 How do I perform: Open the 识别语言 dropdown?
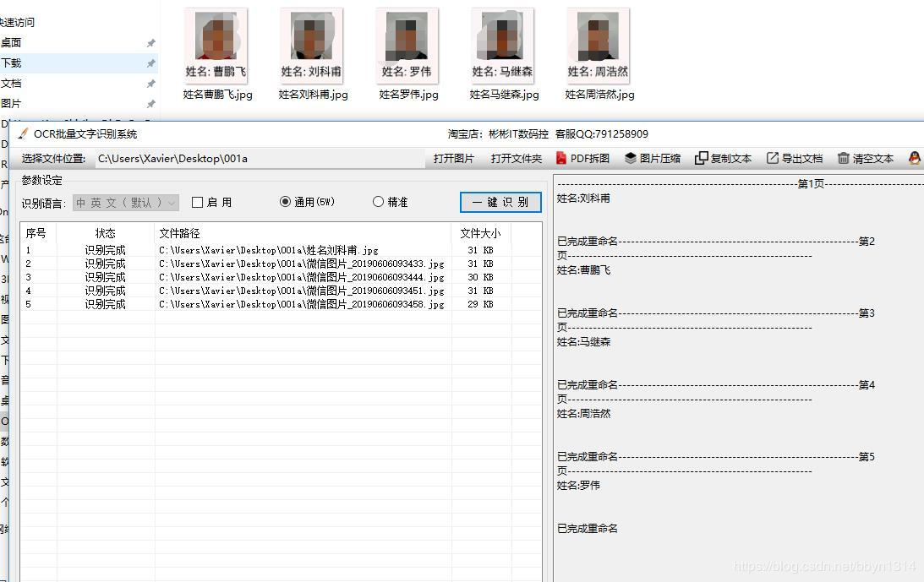click(125, 203)
